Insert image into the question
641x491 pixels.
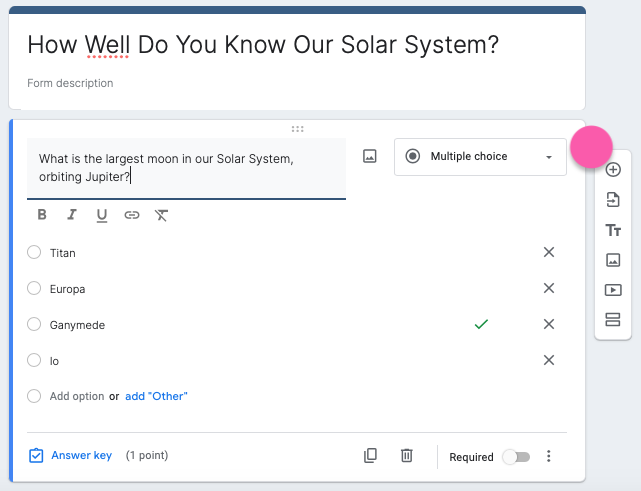[x=370, y=157]
